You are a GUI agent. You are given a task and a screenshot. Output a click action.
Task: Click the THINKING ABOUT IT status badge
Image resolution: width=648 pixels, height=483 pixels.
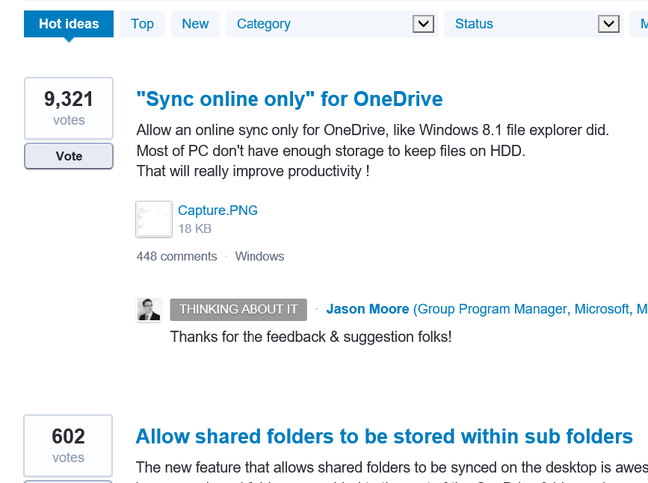(238, 309)
